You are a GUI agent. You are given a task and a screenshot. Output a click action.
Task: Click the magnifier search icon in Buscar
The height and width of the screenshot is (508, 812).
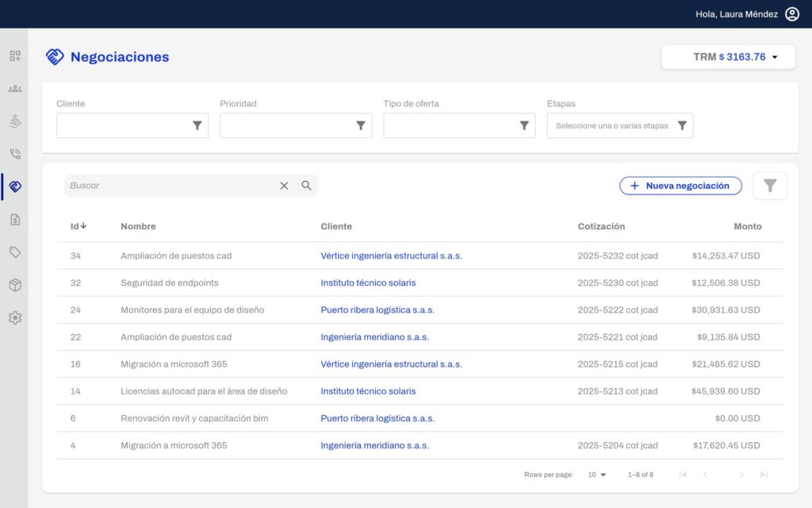coord(307,186)
